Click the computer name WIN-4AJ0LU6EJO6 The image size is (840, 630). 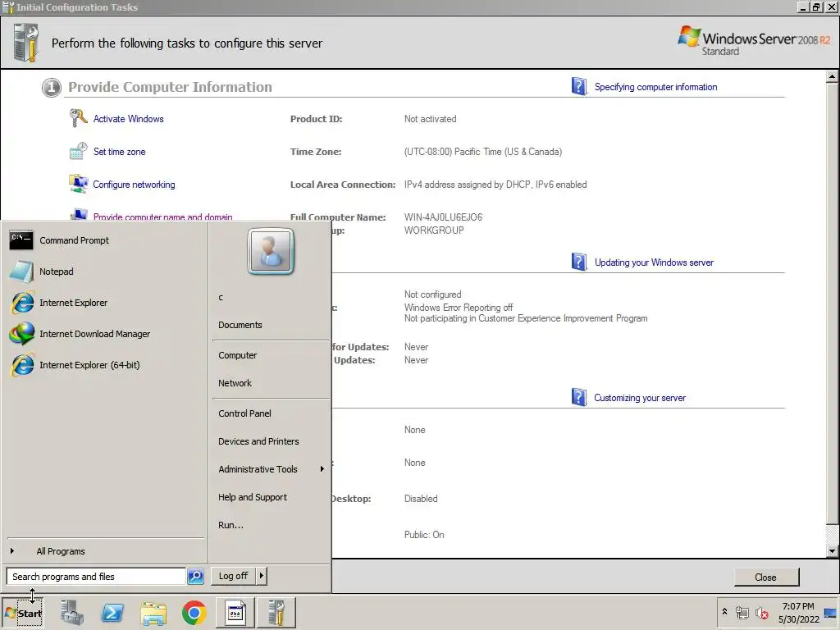(x=443, y=217)
